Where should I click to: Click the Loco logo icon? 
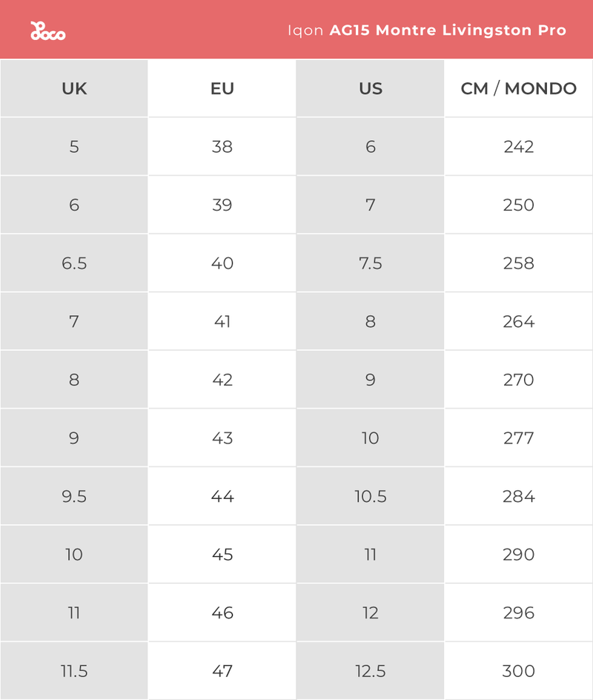[47, 31]
